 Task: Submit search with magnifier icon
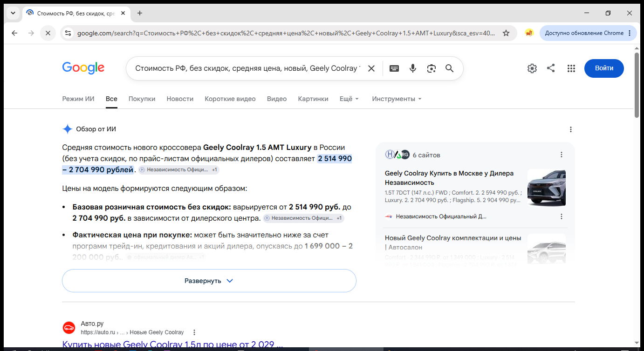coord(450,68)
